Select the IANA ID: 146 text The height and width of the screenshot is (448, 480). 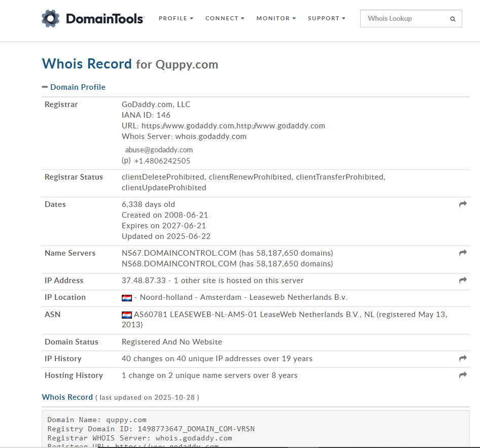(146, 115)
